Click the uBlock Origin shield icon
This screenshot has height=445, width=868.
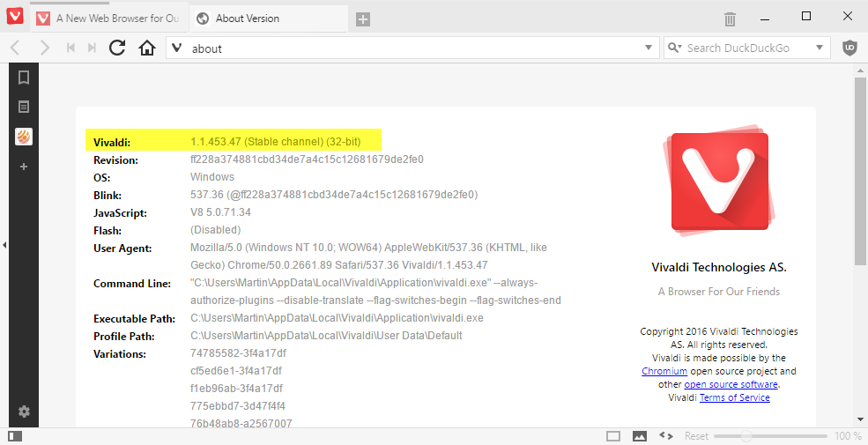point(849,48)
